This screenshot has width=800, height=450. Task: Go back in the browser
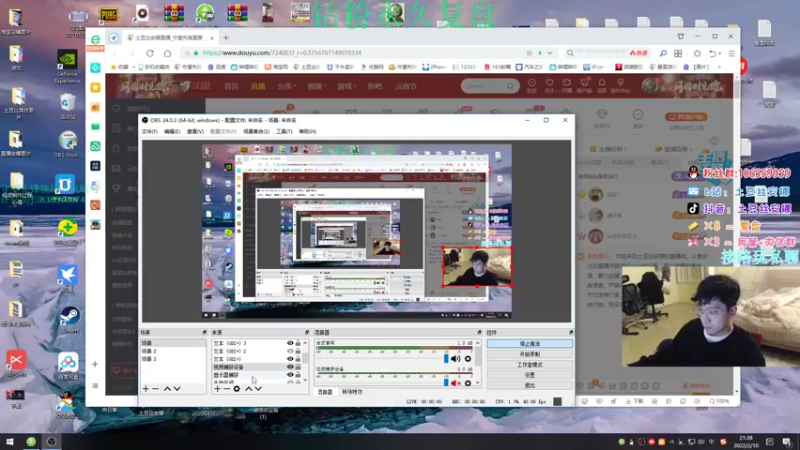(115, 53)
